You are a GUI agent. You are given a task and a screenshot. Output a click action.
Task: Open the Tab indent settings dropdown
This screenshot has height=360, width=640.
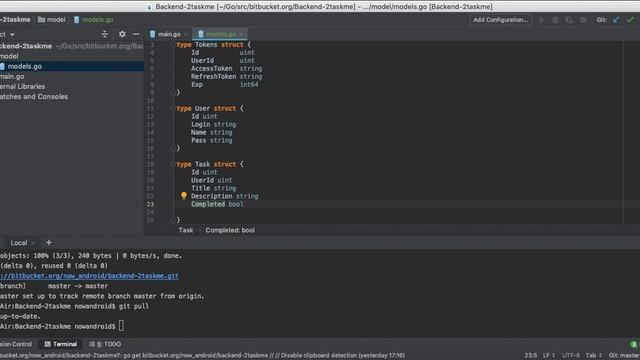click(594, 356)
